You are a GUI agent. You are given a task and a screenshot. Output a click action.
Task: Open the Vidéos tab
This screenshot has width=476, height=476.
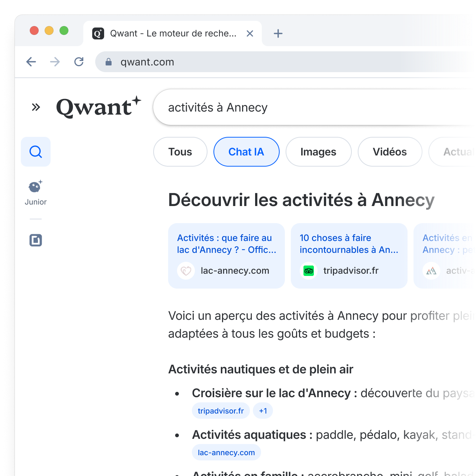click(x=390, y=152)
